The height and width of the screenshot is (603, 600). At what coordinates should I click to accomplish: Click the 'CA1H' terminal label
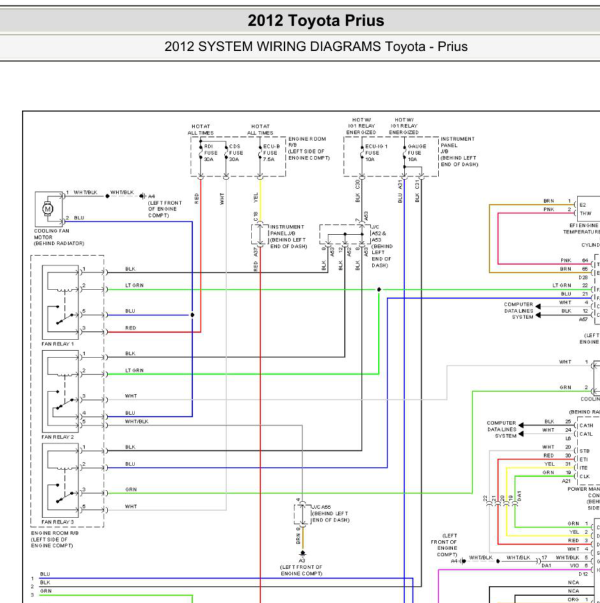(586, 425)
